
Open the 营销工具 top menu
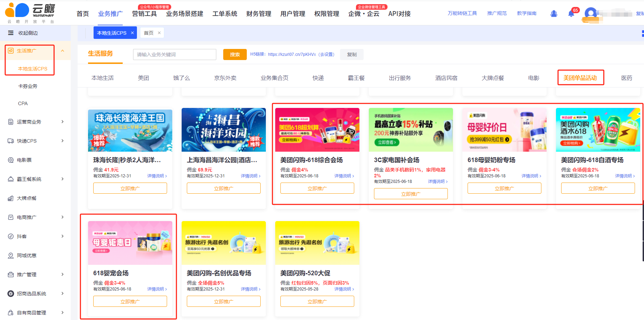click(x=145, y=14)
